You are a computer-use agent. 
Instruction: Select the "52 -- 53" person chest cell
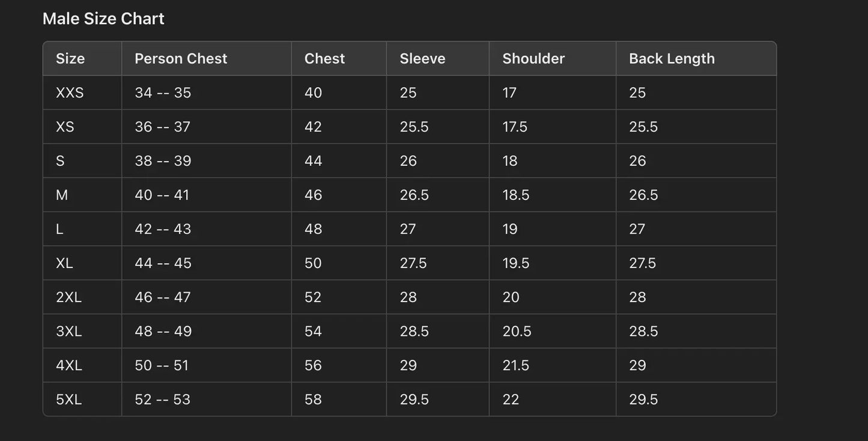(x=162, y=400)
